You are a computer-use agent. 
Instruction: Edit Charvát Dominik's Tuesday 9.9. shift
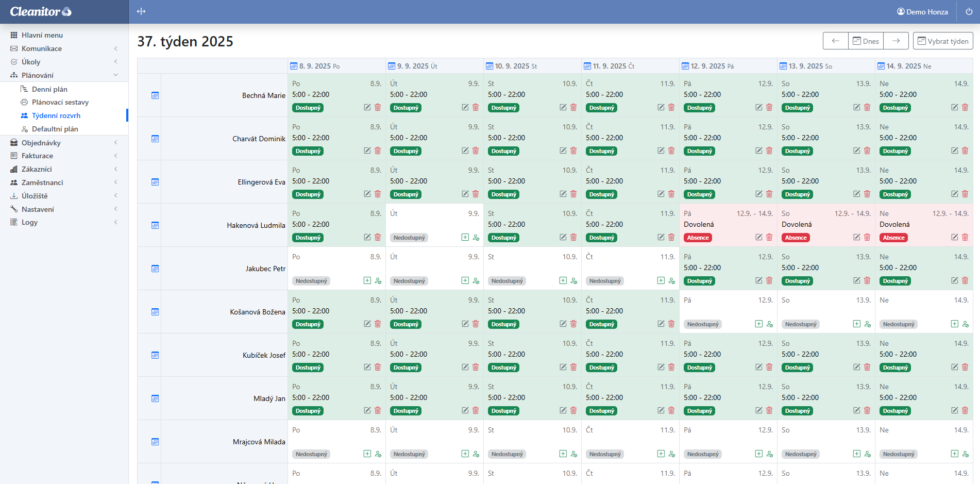click(465, 151)
